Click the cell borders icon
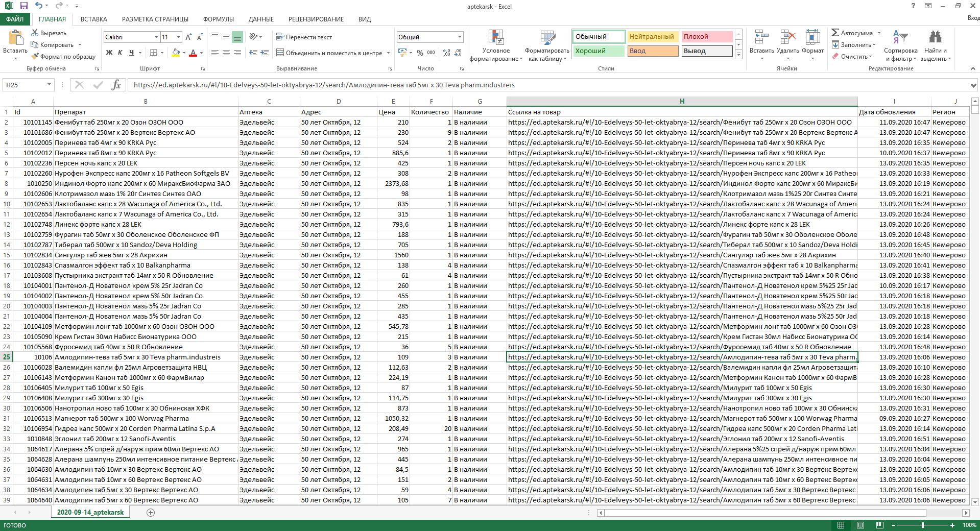 153,53
